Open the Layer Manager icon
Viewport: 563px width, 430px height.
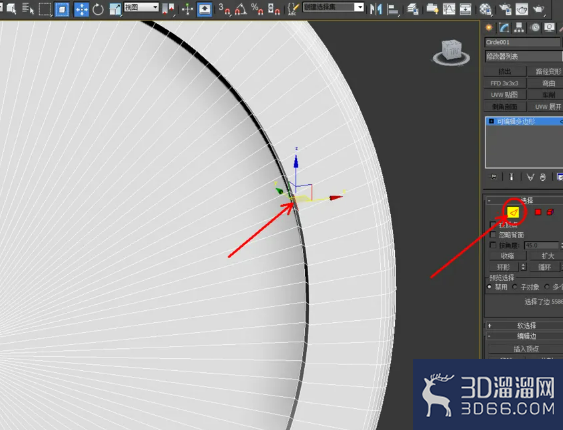[413, 9]
